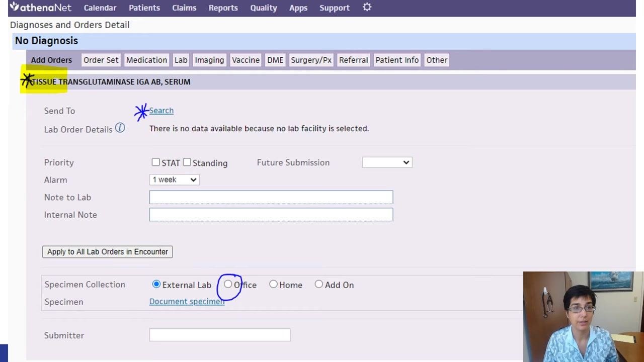Open the Apps menu

[x=298, y=8]
